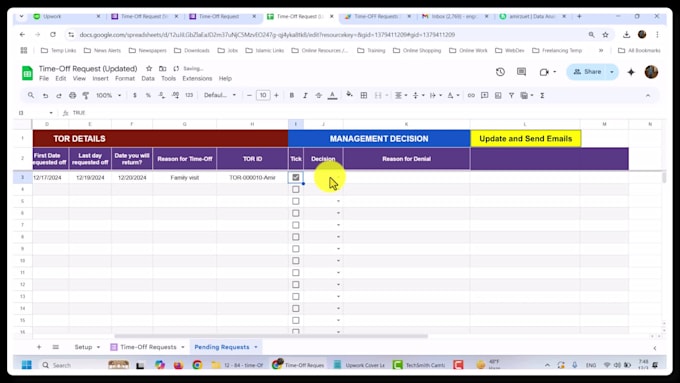Tick the checkbox in row 10

pyautogui.click(x=296, y=261)
